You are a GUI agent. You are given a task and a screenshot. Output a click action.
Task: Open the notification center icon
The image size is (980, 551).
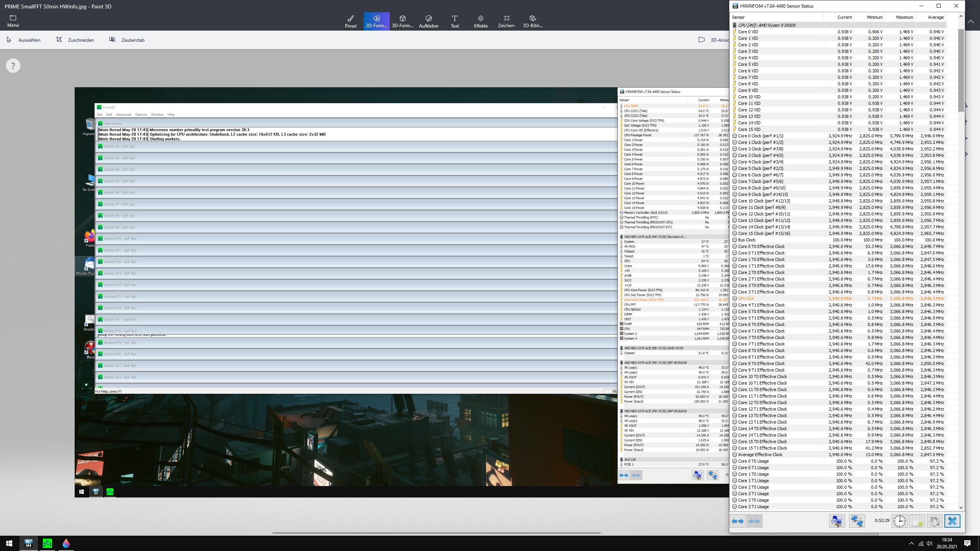tap(967, 543)
